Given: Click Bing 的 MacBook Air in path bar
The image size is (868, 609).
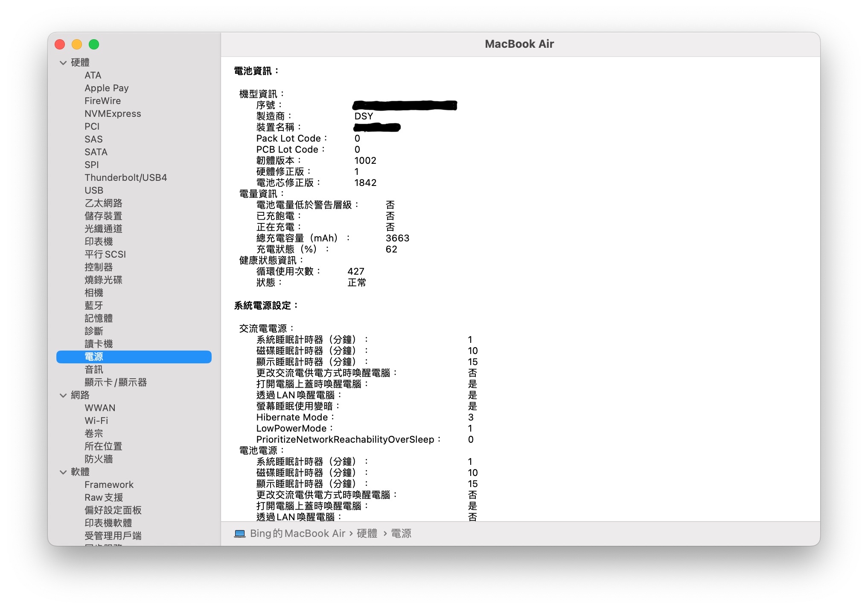Looking at the screenshot, I should (297, 534).
